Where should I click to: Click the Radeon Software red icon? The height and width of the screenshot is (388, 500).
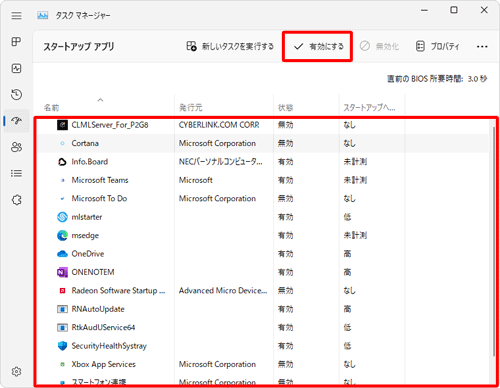[x=62, y=291]
